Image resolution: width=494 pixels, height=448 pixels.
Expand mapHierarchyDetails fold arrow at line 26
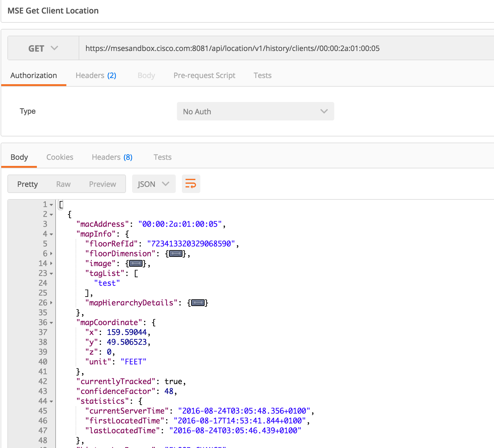51,303
